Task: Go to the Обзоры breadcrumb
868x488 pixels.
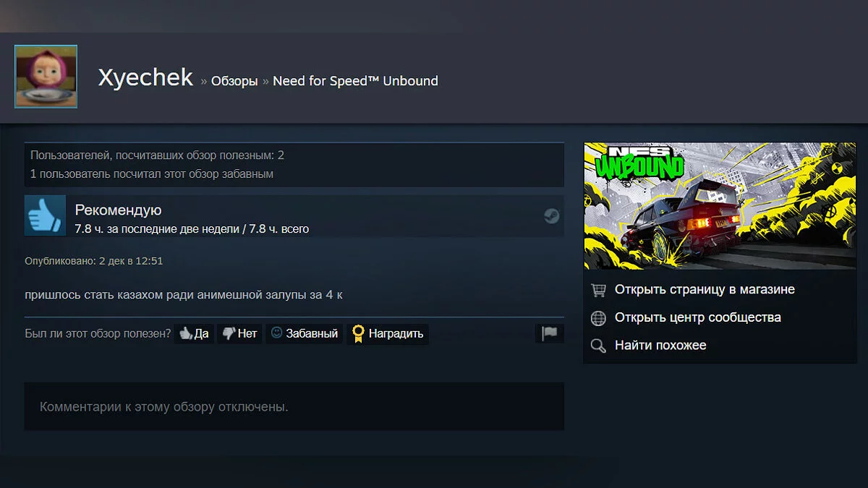Action: point(234,81)
